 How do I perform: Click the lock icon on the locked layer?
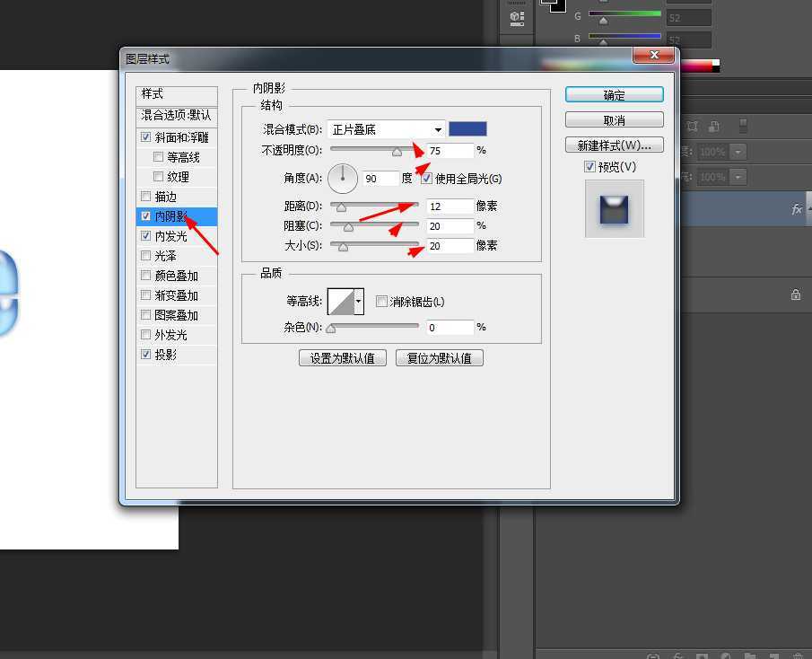click(795, 294)
